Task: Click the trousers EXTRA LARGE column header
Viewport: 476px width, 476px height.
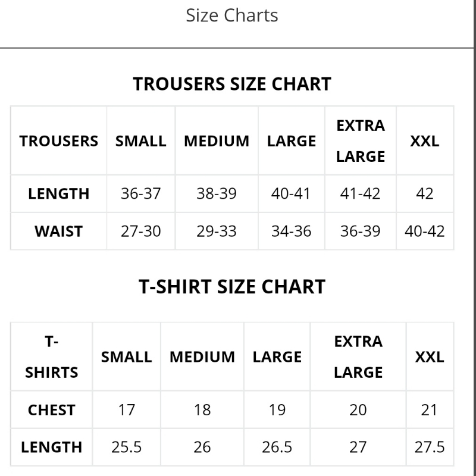Action: tap(361, 141)
